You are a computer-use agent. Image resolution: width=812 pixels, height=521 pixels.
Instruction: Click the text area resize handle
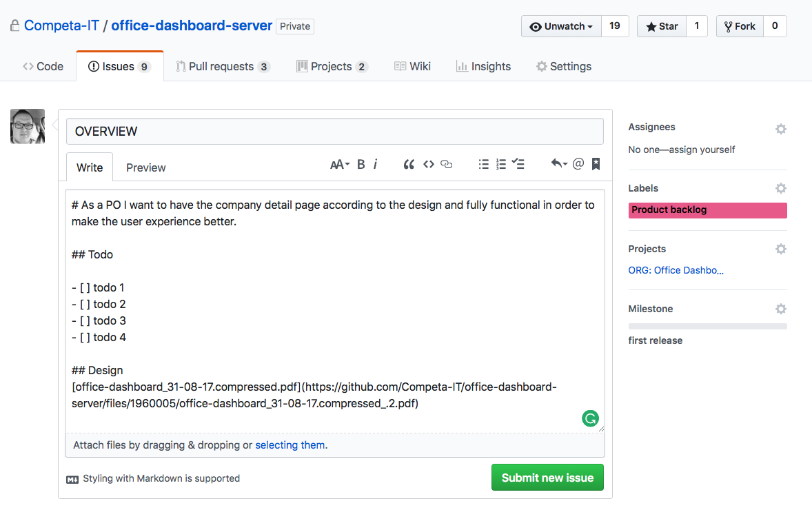pyautogui.click(x=600, y=429)
